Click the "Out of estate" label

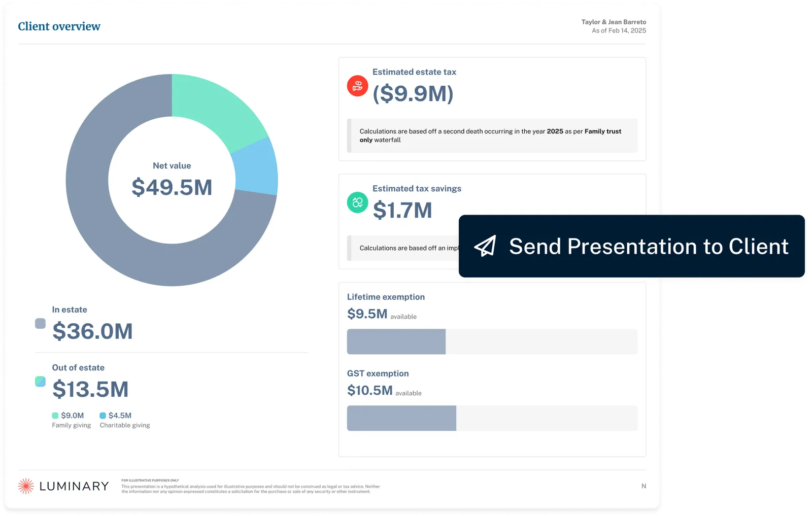[78, 368]
